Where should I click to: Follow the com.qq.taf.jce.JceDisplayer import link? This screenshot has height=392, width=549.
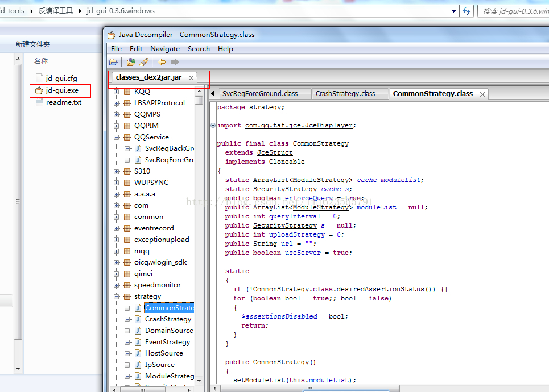coord(299,125)
